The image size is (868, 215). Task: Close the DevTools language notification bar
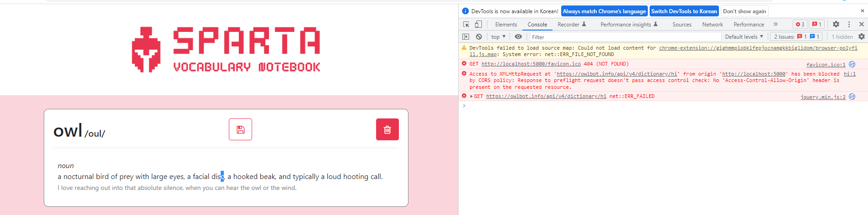(862, 11)
